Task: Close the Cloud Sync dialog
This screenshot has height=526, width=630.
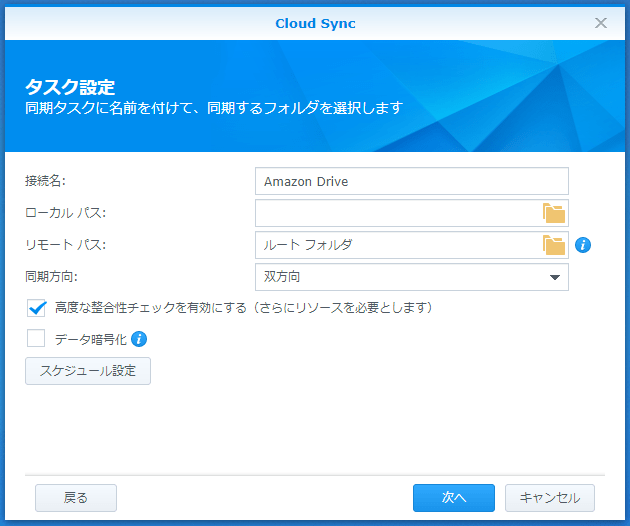Action: point(601,23)
